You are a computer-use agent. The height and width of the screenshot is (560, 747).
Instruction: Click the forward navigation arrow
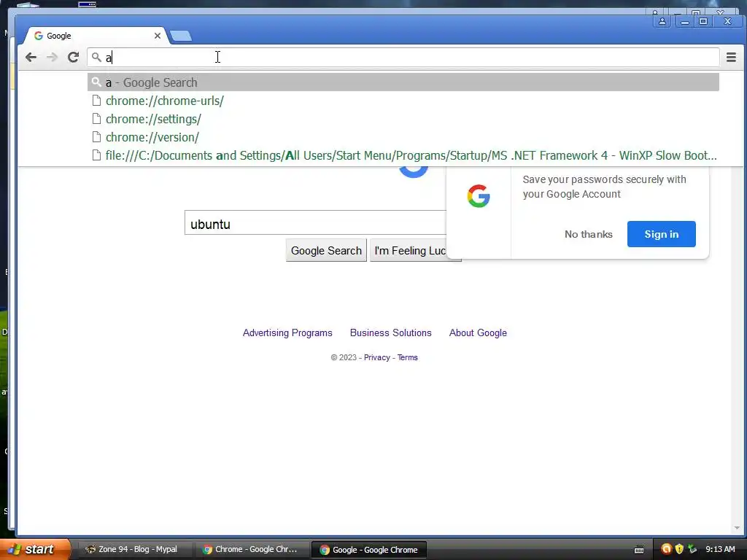tap(52, 58)
